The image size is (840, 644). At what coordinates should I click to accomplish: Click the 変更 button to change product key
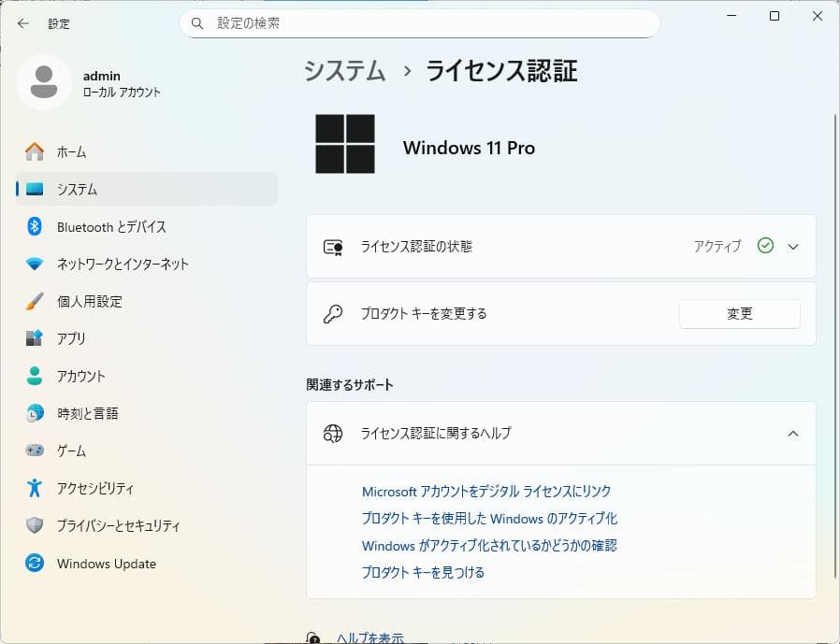[739, 314]
